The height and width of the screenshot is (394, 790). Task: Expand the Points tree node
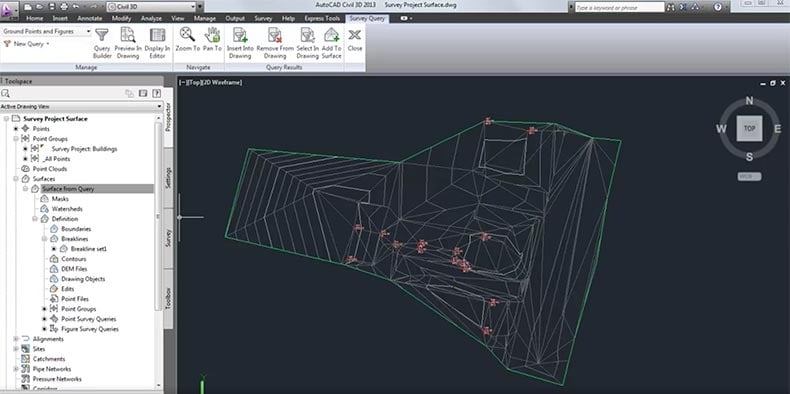16,129
